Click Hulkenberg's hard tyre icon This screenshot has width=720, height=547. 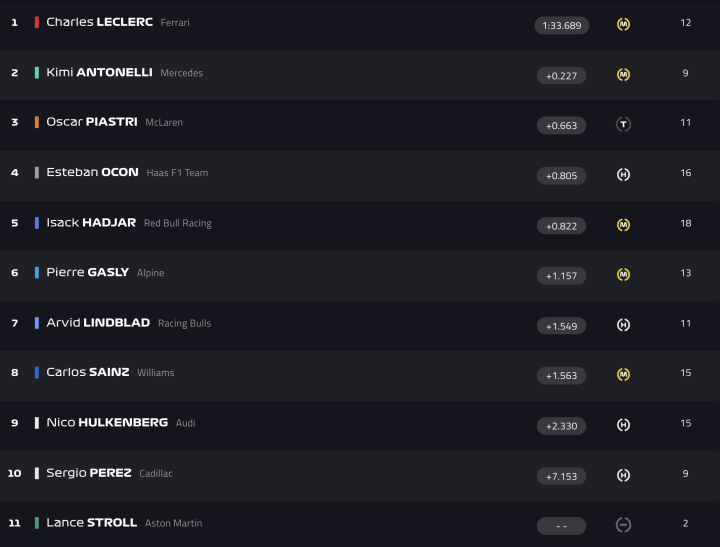[623, 425]
